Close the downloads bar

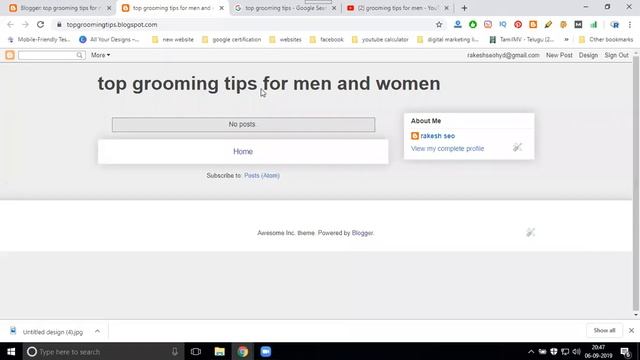631,330
